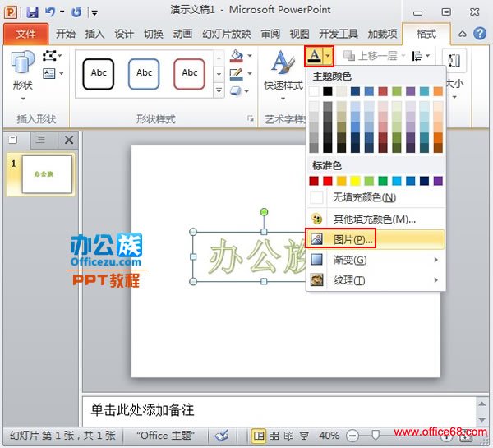Open the 幻灯片放映 tab
The width and height of the screenshot is (493, 448).
[227, 34]
